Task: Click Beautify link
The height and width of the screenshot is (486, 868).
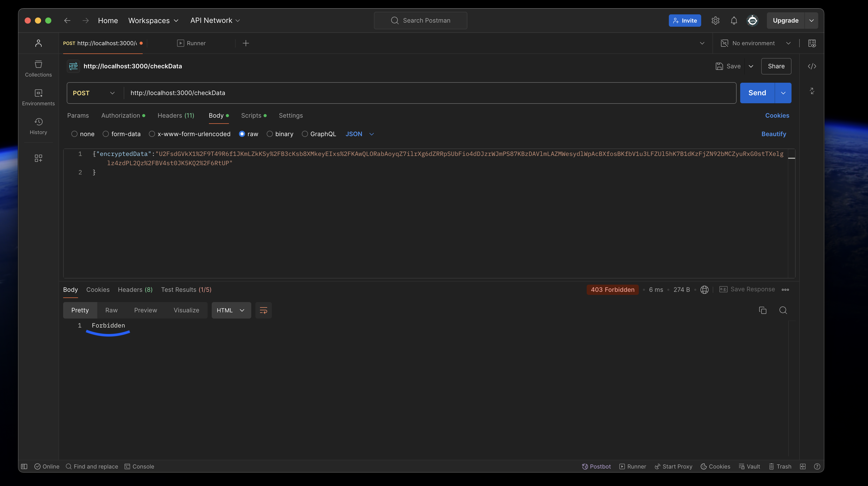Action: pyautogui.click(x=774, y=134)
